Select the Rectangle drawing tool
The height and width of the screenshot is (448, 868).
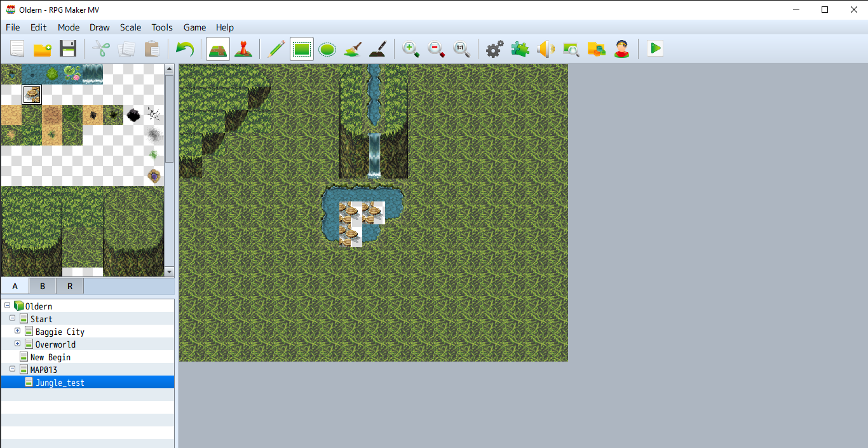click(x=302, y=49)
